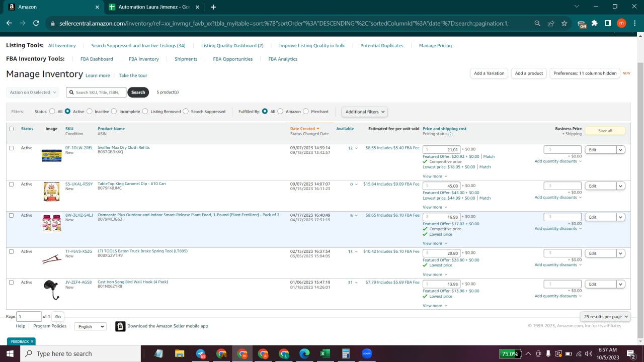Image resolution: width=644 pixels, height=362 pixels.
Task: Bookmark this page with the star icon
Action: (x=564, y=23)
